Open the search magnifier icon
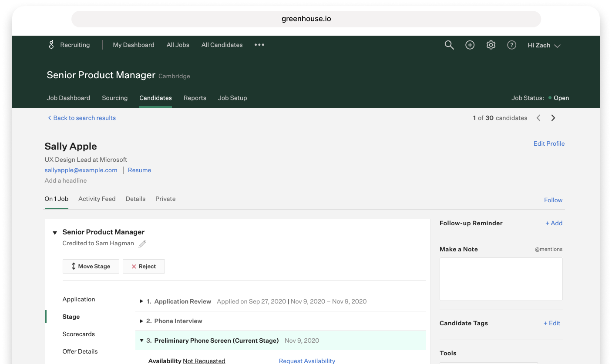The width and height of the screenshot is (612, 364). tap(449, 45)
